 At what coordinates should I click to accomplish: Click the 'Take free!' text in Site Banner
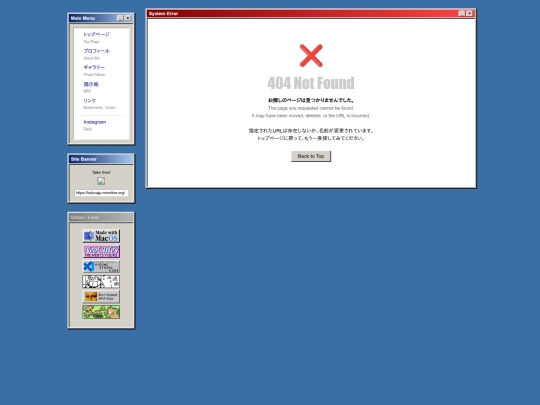(x=101, y=172)
